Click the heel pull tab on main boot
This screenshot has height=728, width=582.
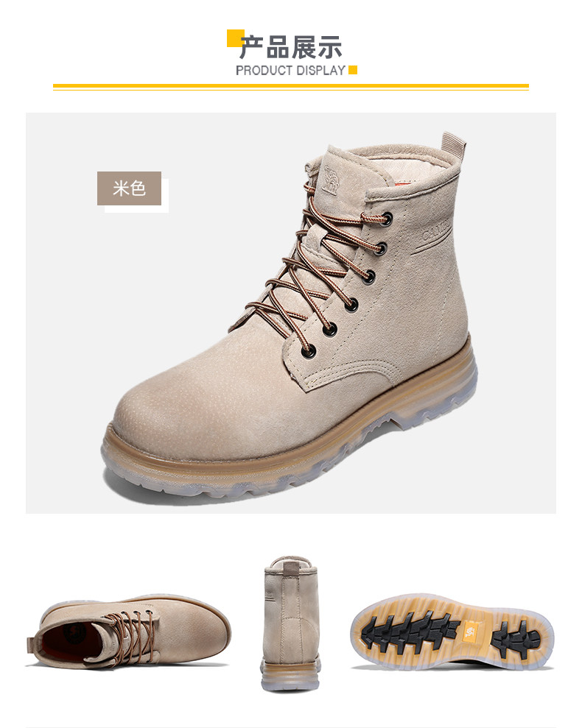pyautogui.click(x=453, y=145)
